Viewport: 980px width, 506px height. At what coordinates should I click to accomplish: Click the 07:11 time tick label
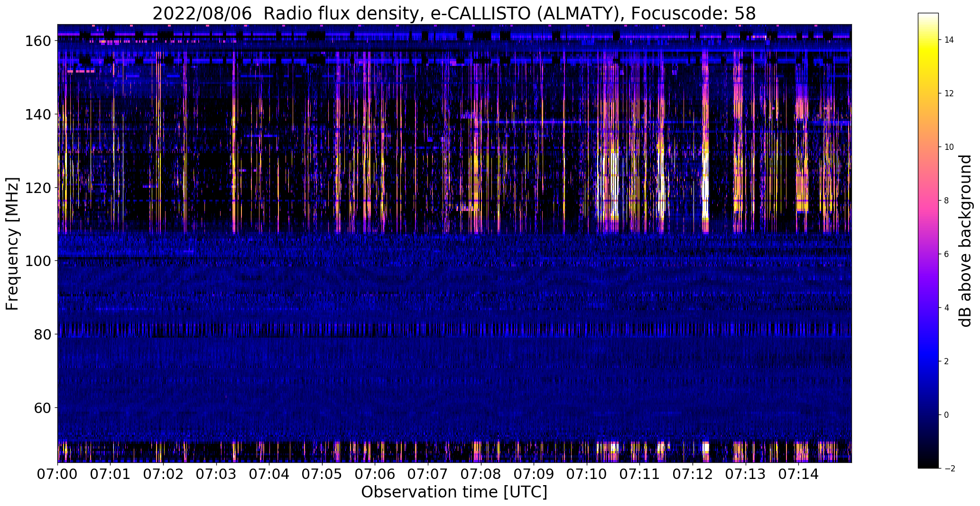639,474
